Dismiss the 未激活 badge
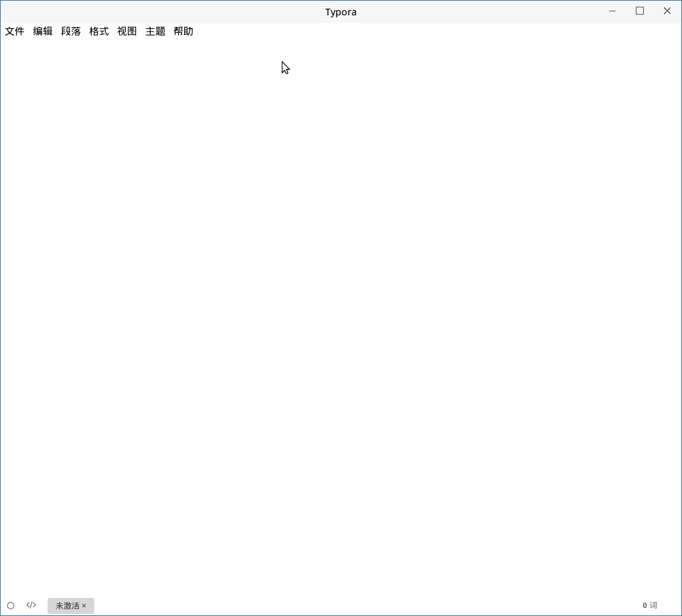Screen dimensions: 682x616 click(84, 605)
